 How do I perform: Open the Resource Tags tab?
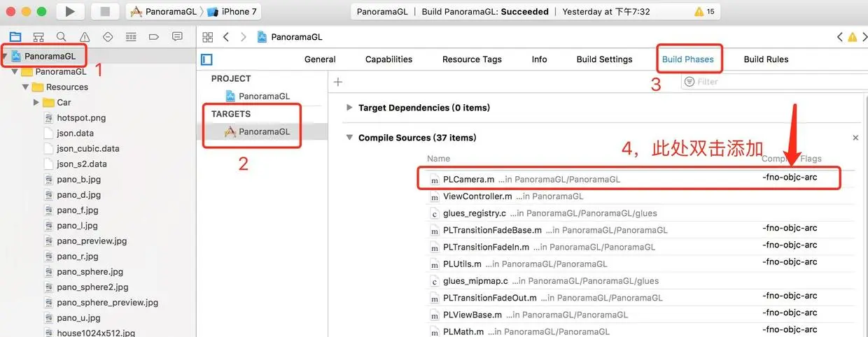pos(472,59)
